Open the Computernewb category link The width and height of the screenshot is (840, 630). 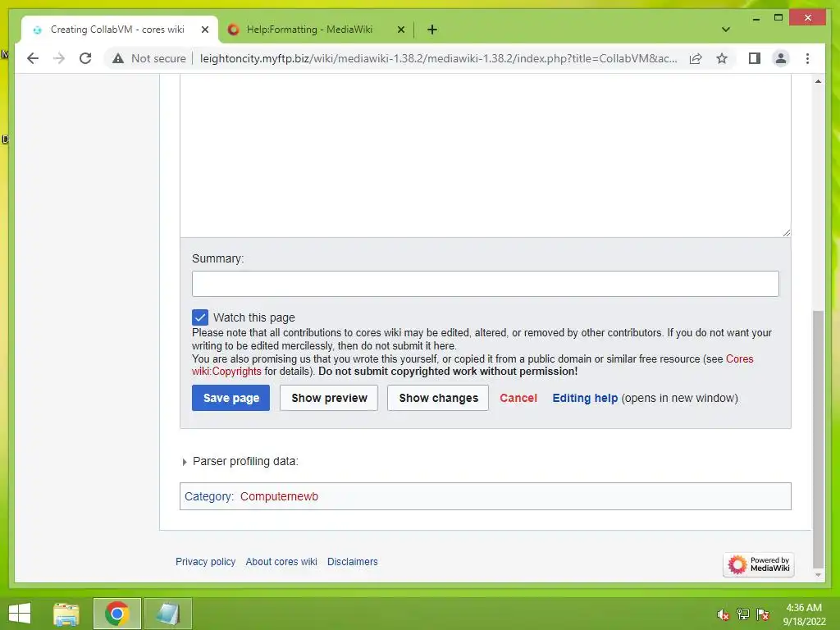279,496
